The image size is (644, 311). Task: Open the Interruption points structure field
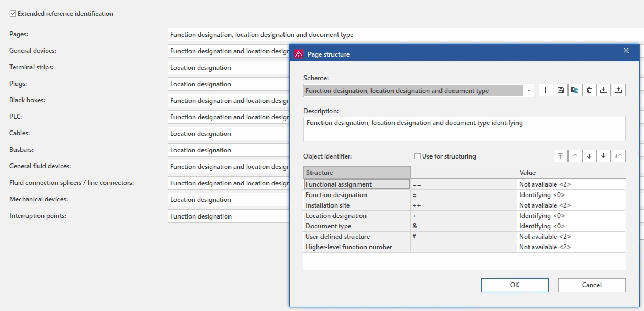[x=228, y=216]
